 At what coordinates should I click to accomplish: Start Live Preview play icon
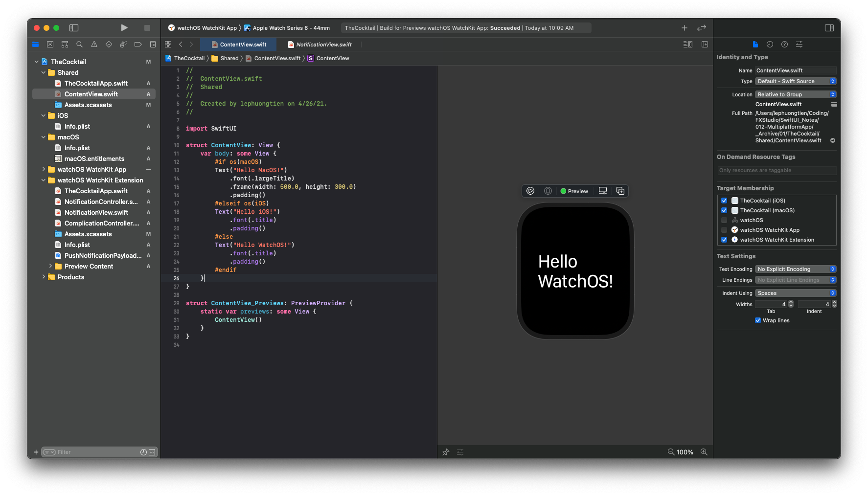(x=530, y=191)
